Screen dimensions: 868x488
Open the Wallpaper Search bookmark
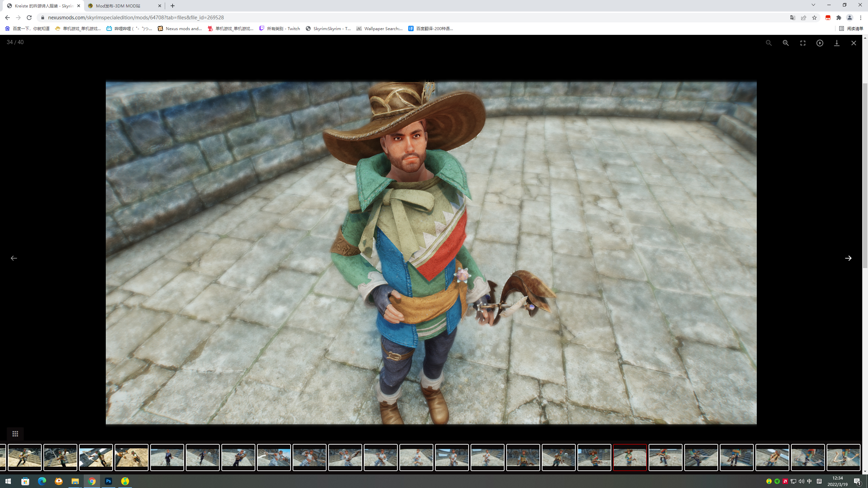pos(379,28)
